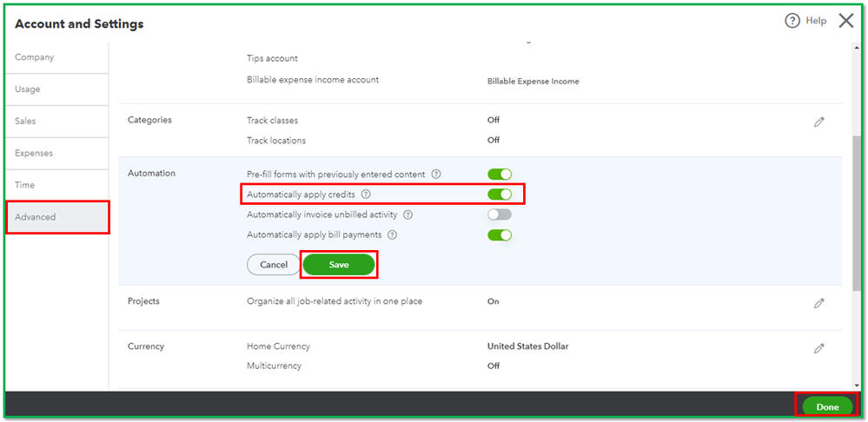Select the Expenses tab
The height and width of the screenshot is (422, 868).
[34, 154]
